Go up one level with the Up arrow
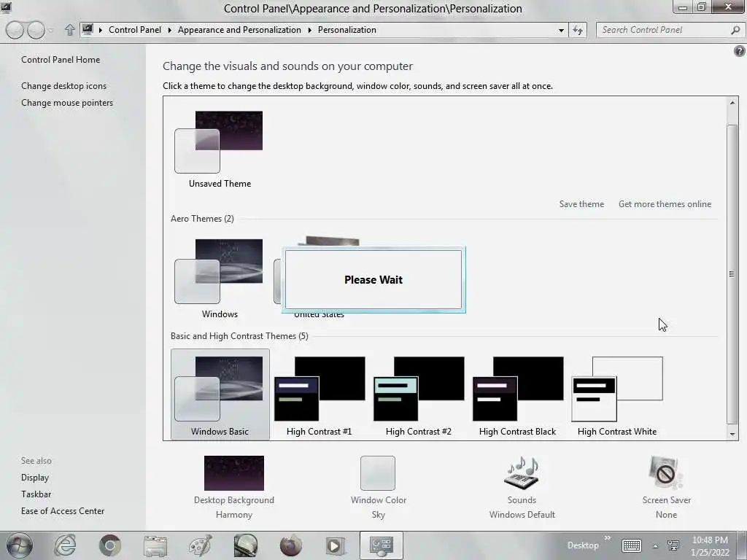 click(69, 30)
